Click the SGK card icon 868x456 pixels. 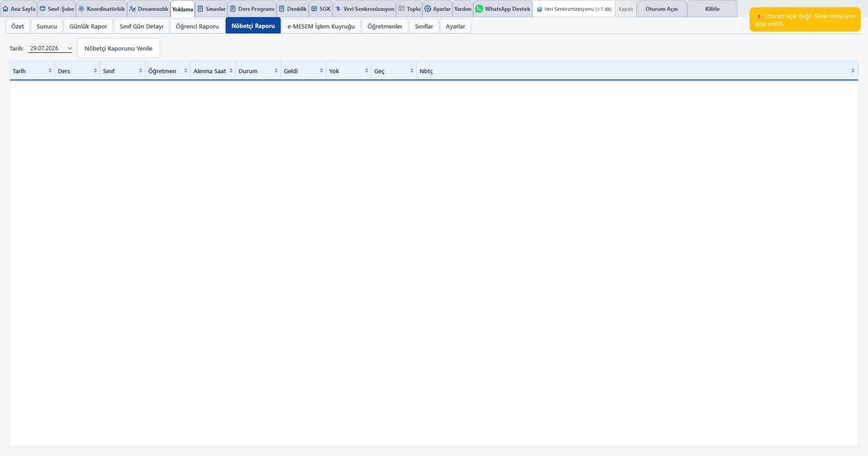pos(314,9)
